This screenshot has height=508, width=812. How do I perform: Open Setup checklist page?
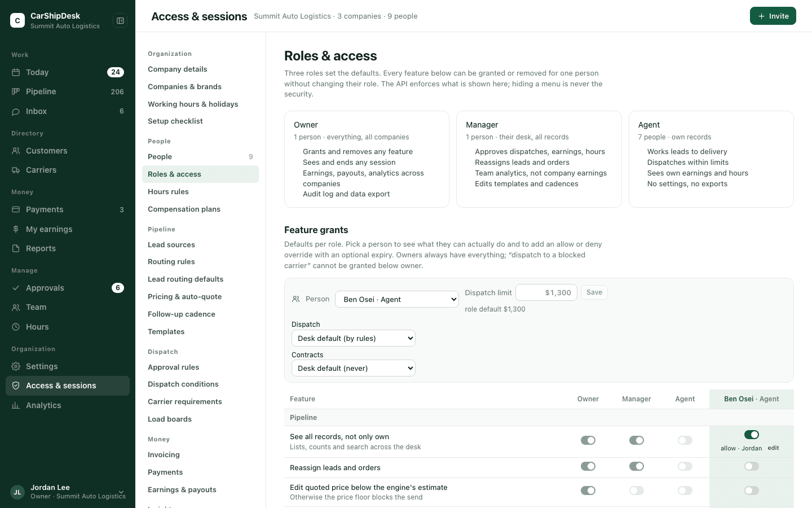(200, 121)
